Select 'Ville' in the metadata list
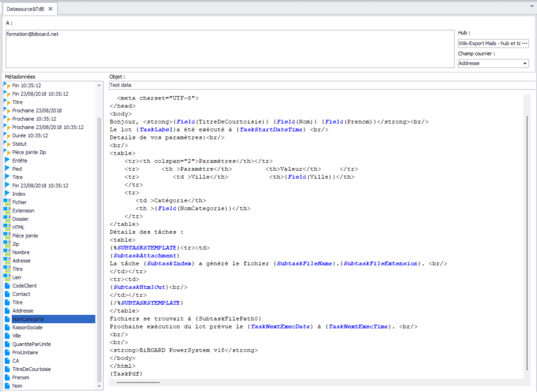 coord(16,335)
